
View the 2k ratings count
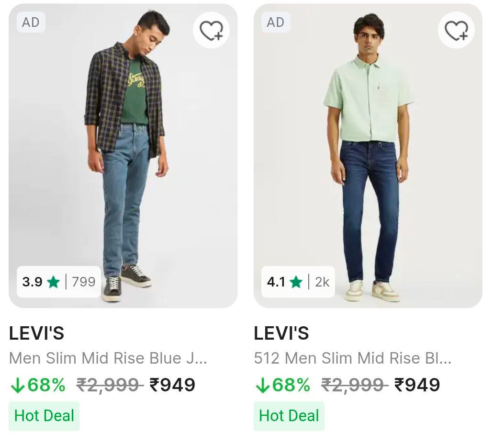(x=322, y=282)
